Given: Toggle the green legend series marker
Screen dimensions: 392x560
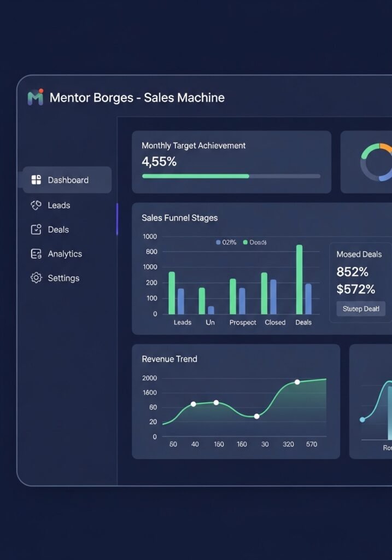Looking at the screenshot, I should 245,242.
